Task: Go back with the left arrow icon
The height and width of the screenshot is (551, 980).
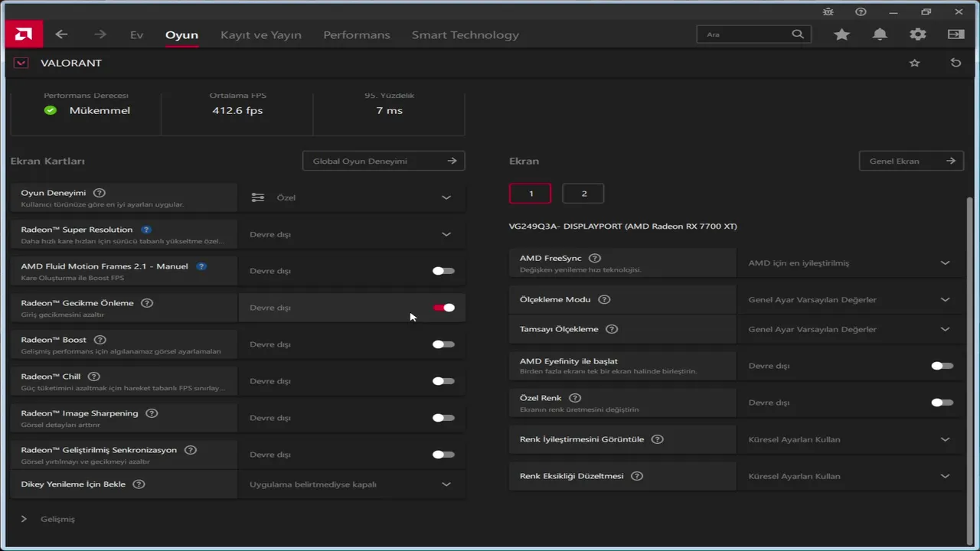Action: point(62,34)
